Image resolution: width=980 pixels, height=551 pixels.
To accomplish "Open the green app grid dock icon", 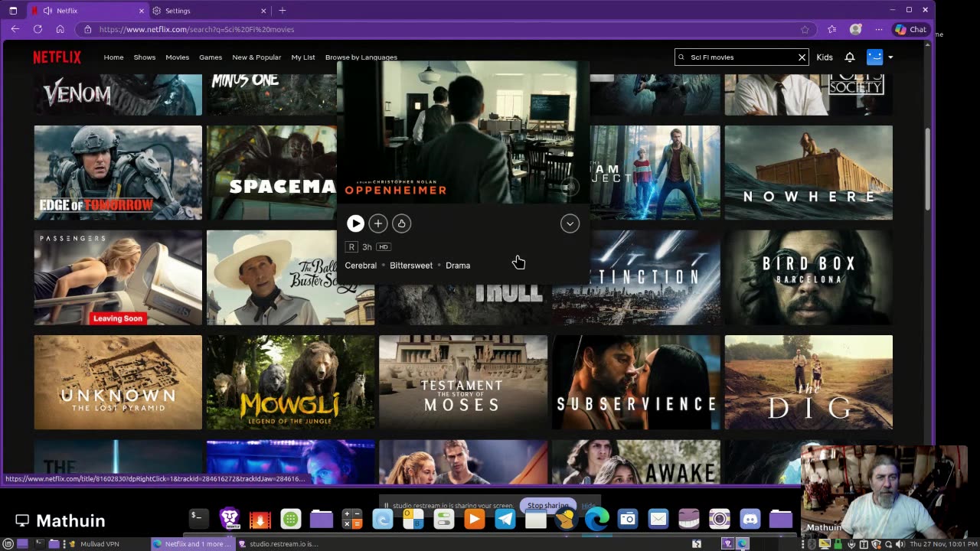I will (x=291, y=520).
